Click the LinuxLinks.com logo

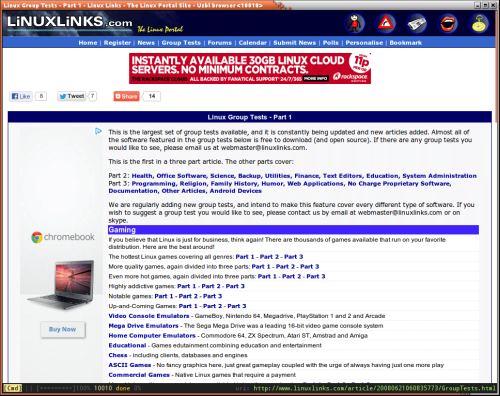pyautogui.click(x=69, y=22)
